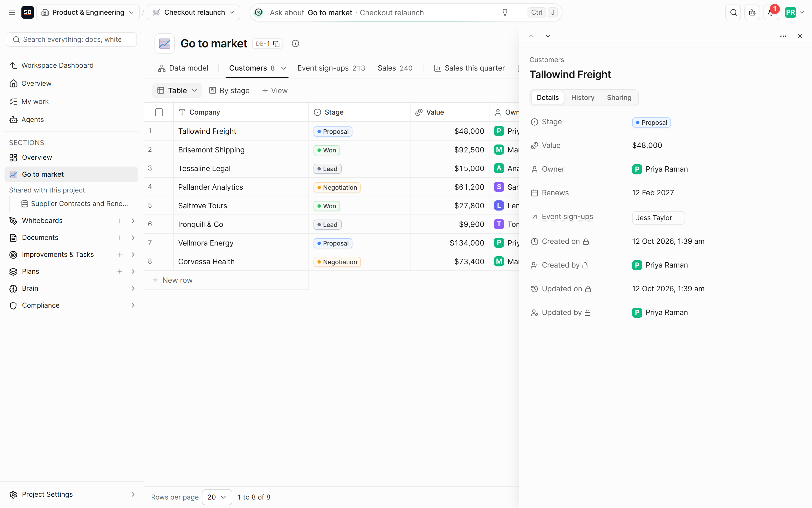Expand the Compliance section chevron

(133, 305)
